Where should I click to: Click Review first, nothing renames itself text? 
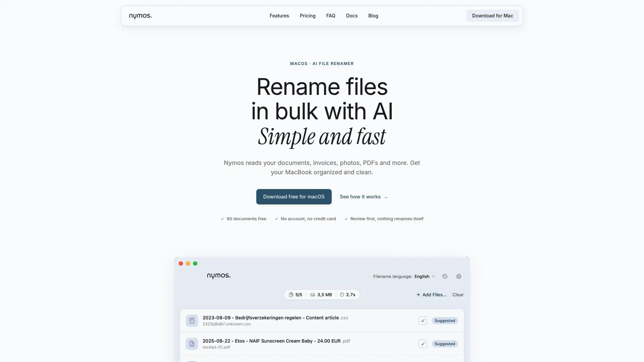387,219
